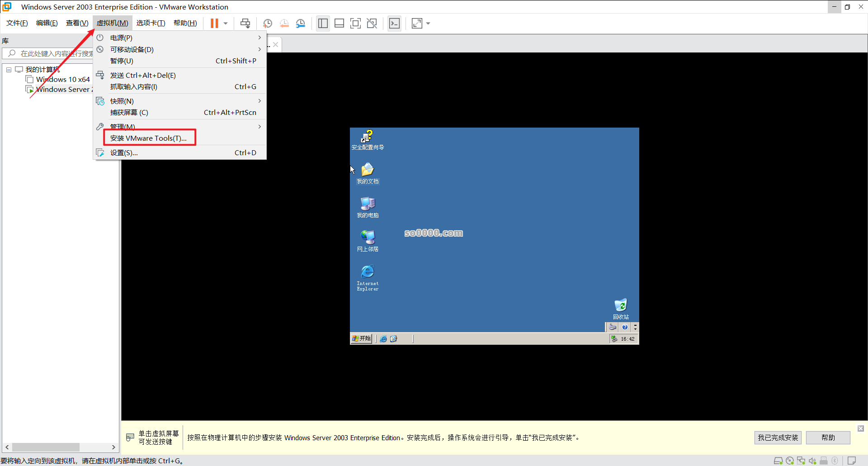
Task: Toggle the thumbnail bar visibility
Action: tap(339, 23)
